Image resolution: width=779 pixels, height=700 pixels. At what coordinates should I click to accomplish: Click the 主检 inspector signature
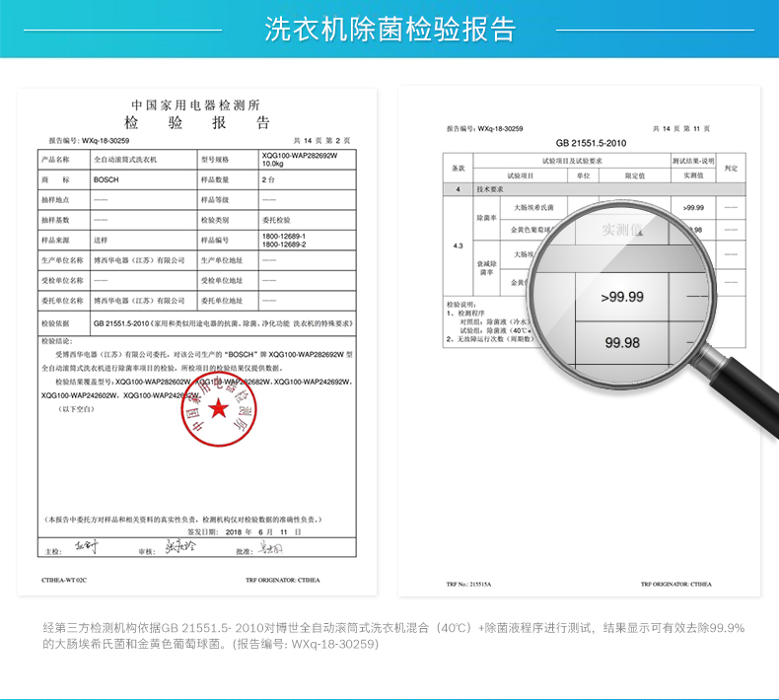point(87,547)
